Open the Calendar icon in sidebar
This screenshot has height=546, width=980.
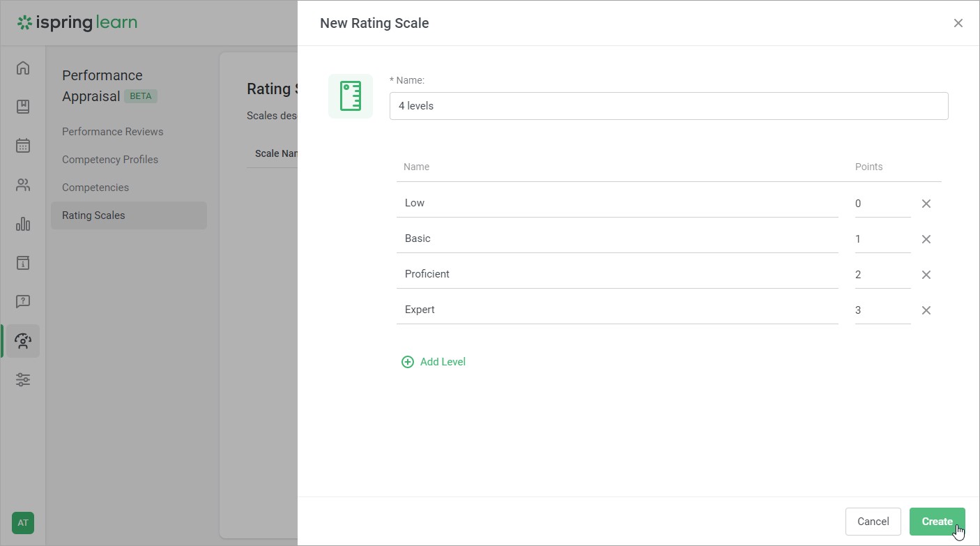tap(23, 146)
